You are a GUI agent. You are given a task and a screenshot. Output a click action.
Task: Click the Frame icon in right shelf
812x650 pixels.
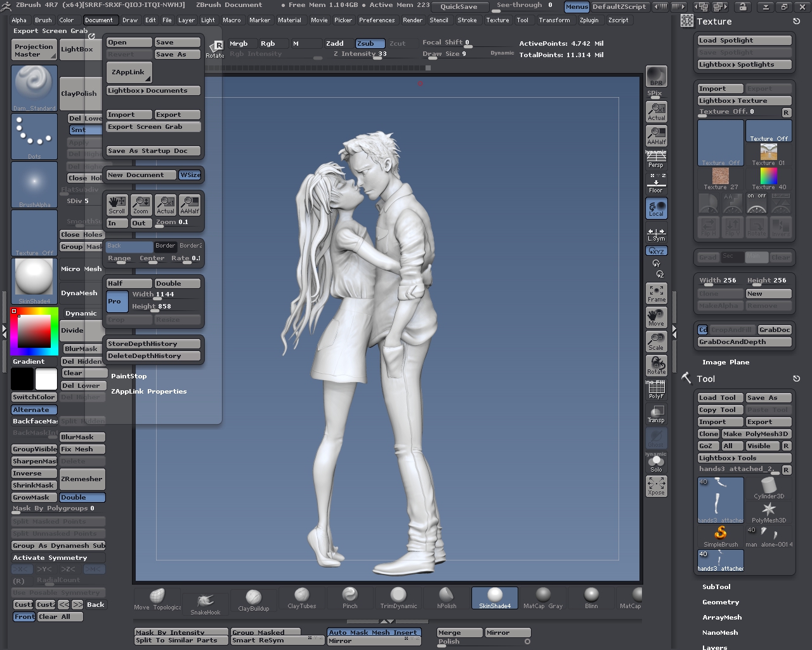coord(656,293)
